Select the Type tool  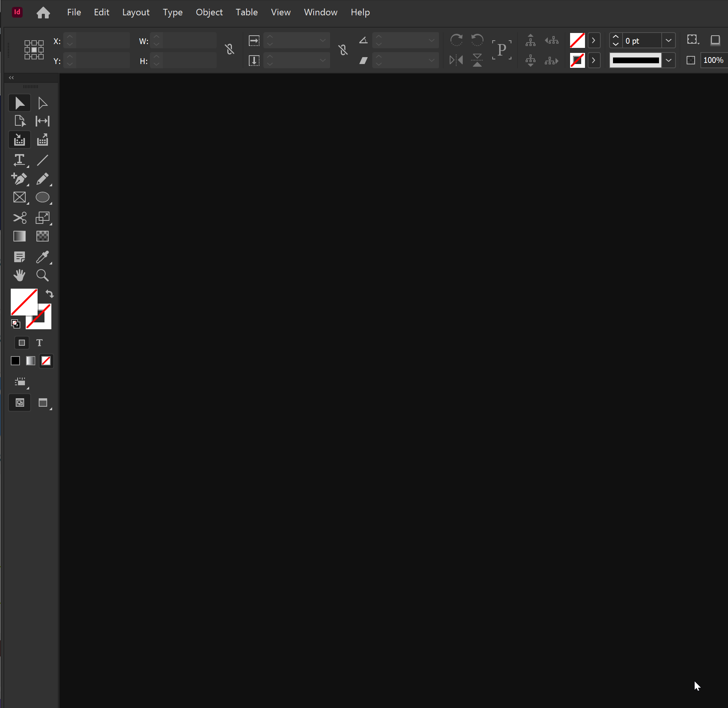click(x=20, y=160)
